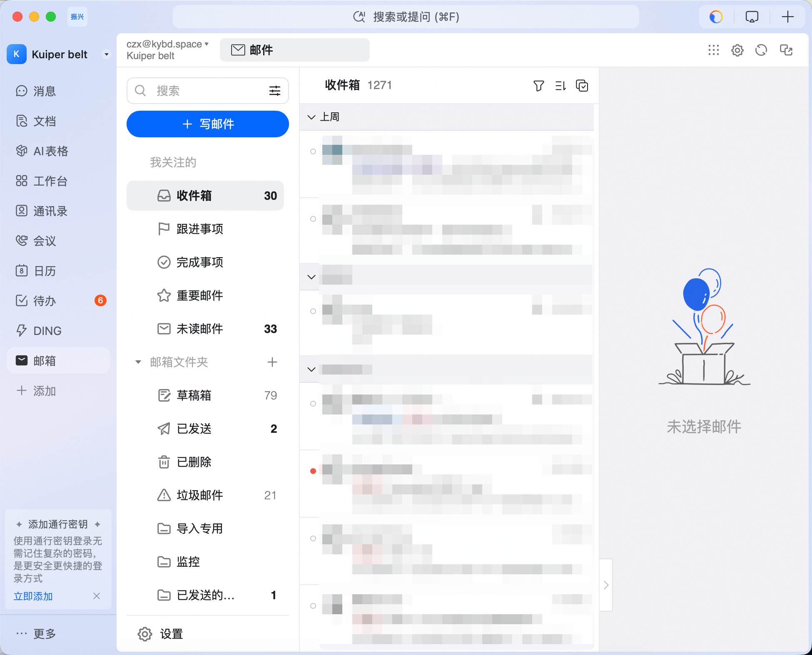Toggle read status of second 上周 email
812x655 pixels.
click(313, 219)
